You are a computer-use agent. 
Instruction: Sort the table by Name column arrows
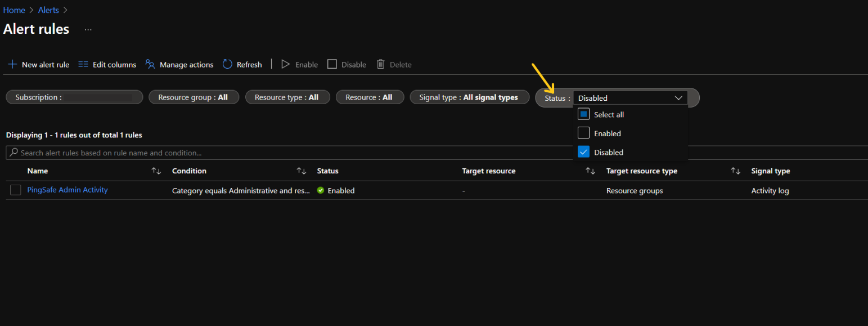tap(156, 171)
